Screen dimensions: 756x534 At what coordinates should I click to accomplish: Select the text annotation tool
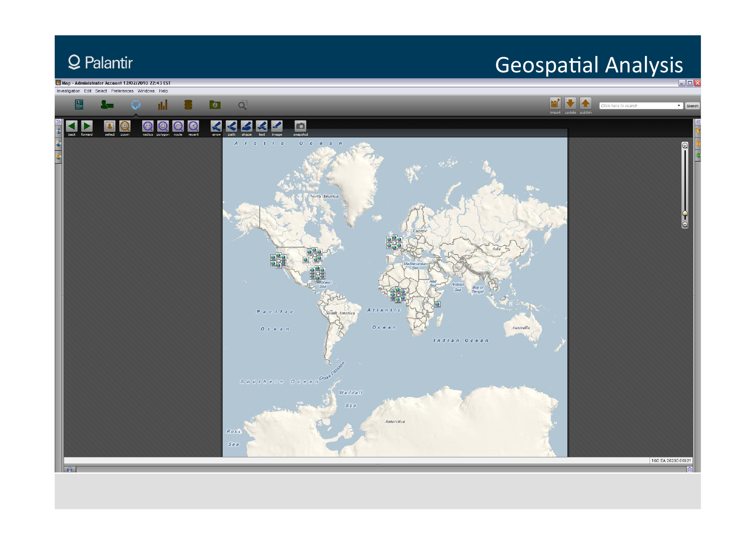(261, 126)
